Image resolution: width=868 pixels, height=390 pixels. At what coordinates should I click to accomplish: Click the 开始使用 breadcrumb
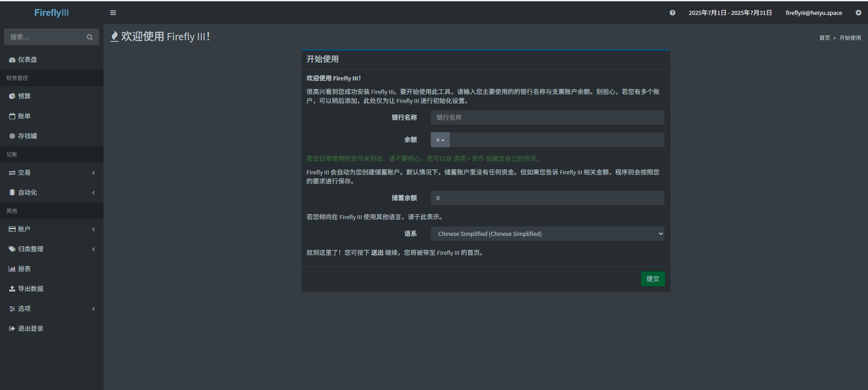pos(850,38)
